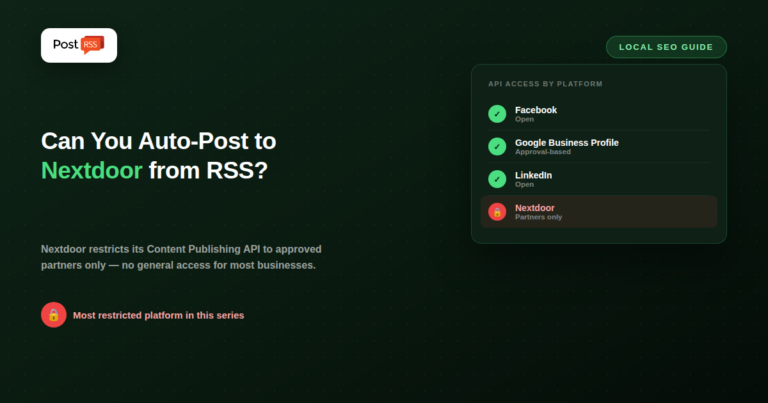Click the Post RSS logo
Image resolution: width=768 pixels, height=403 pixels.
click(x=79, y=45)
